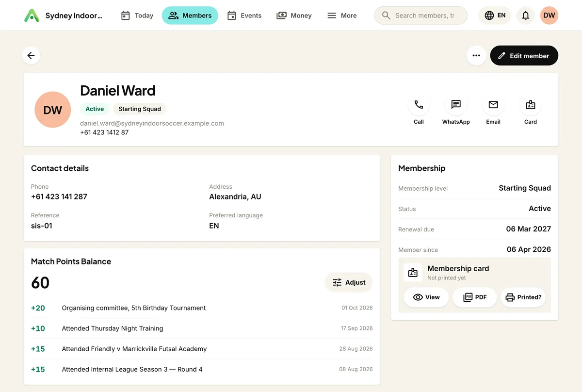Open the EN language selector
Viewport: 582px width, 392px height.
click(495, 16)
